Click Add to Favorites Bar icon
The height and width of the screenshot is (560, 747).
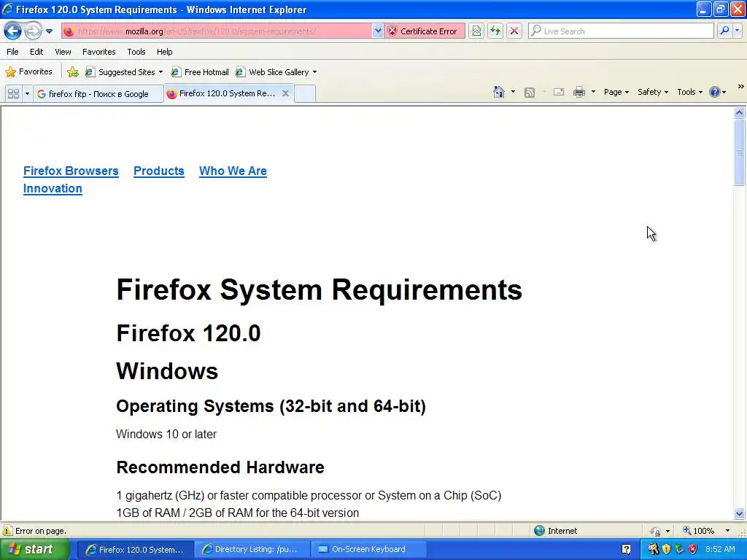click(73, 72)
